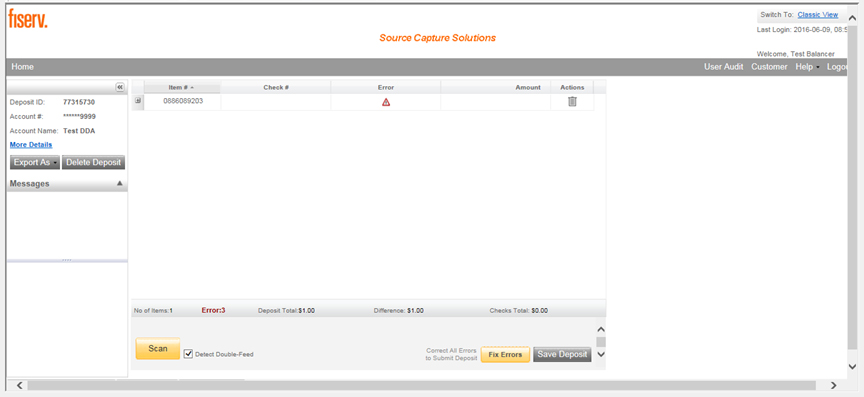
Task: Open the Customer menu
Action: pos(769,67)
